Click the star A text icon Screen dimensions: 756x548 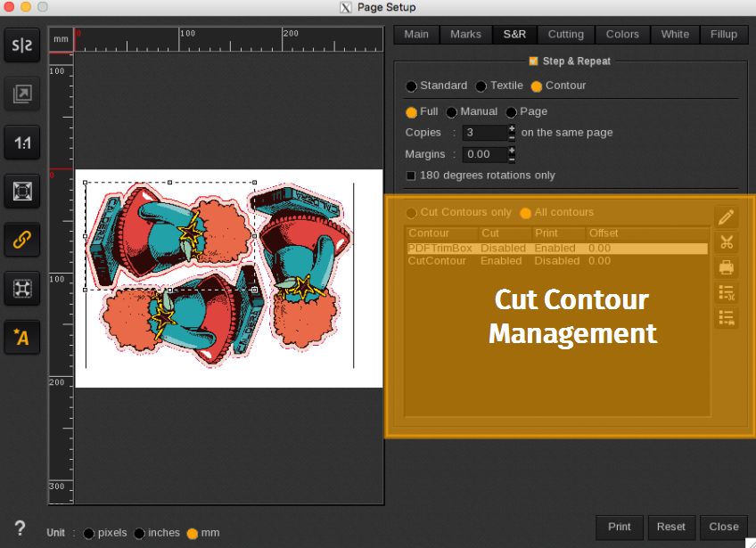tap(21, 336)
